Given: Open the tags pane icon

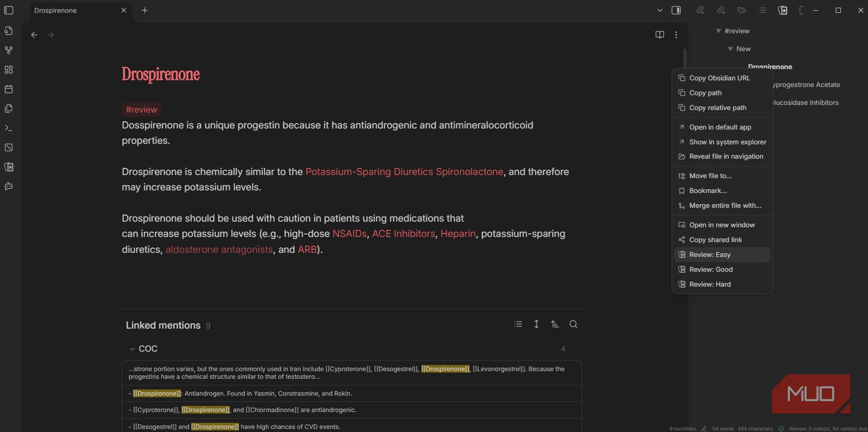Looking at the screenshot, I should (742, 10).
